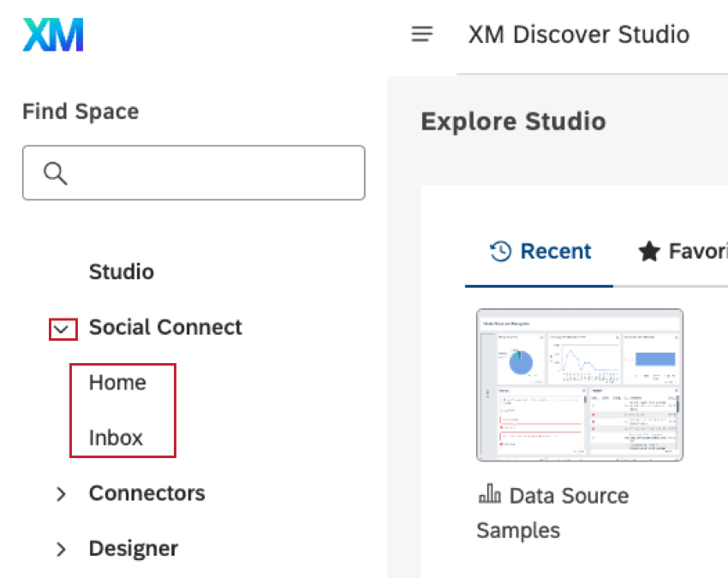Image resolution: width=728 pixels, height=578 pixels.
Task: Click the Recent tab's clock history icon
Action: [x=500, y=251]
